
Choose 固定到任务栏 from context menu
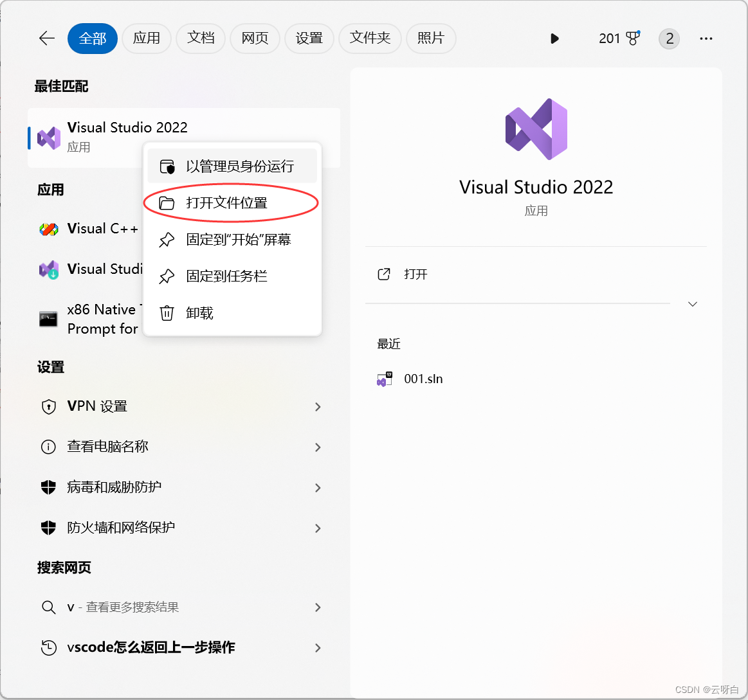coord(232,276)
